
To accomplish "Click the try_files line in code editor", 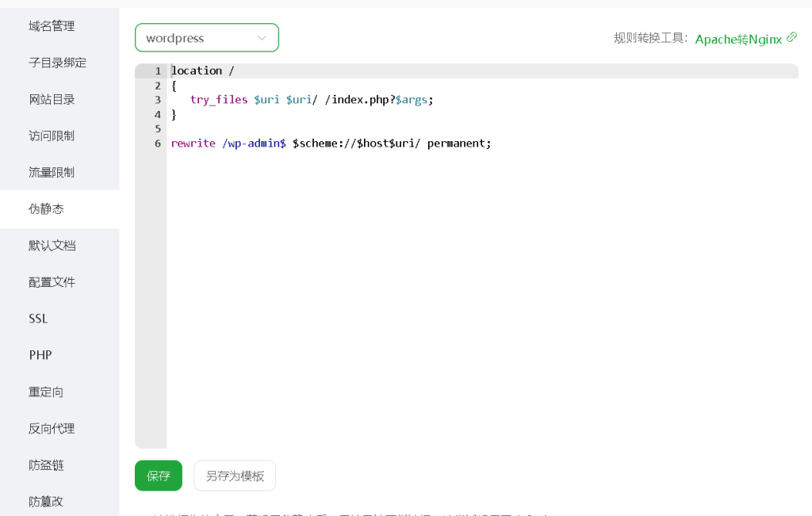I will coord(312,100).
